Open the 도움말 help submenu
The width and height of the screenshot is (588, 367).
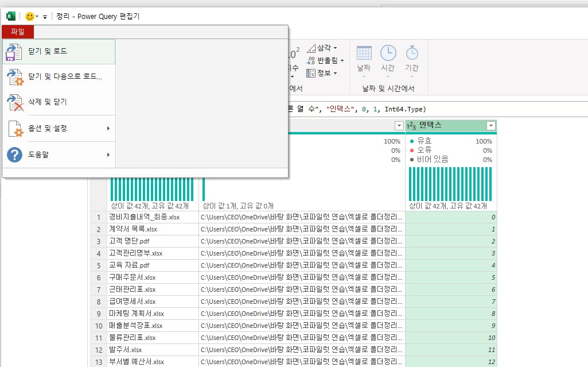click(57, 154)
